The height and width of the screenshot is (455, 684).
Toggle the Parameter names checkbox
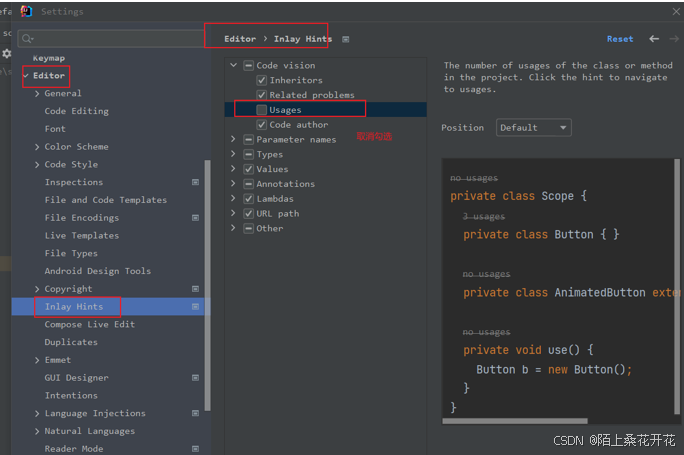[249, 140]
